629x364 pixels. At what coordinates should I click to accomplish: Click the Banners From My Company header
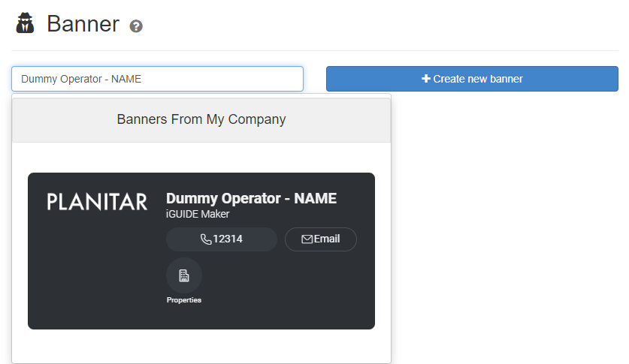click(x=201, y=119)
